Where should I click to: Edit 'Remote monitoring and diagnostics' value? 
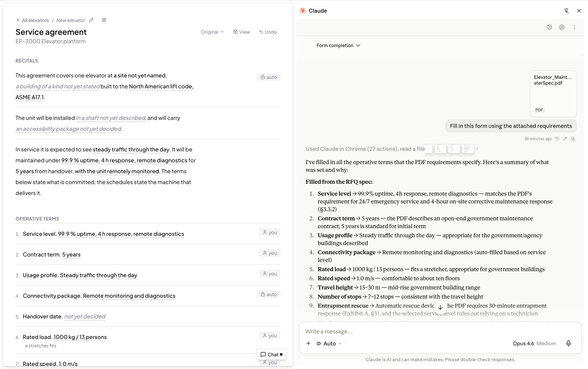tap(129, 296)
